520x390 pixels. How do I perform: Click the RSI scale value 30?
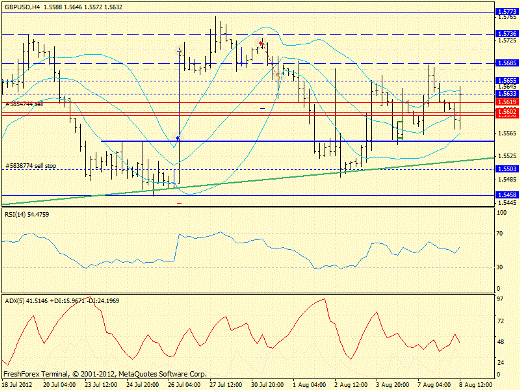tap(500, 267)
